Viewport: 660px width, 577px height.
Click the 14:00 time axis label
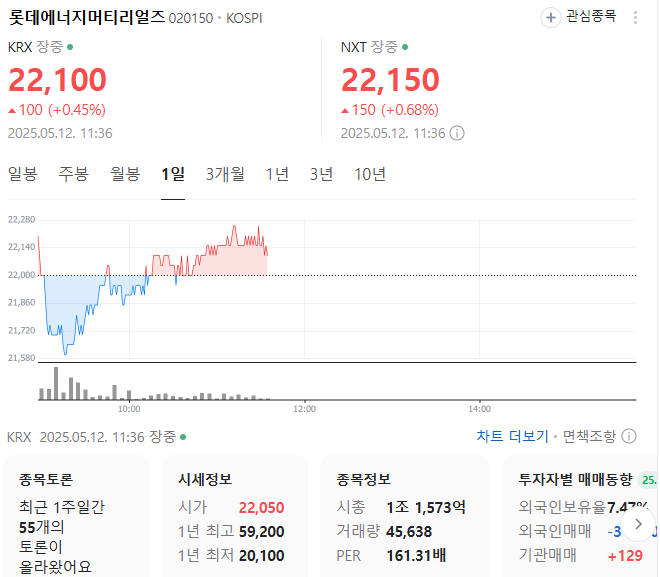[x=479, y=409]
